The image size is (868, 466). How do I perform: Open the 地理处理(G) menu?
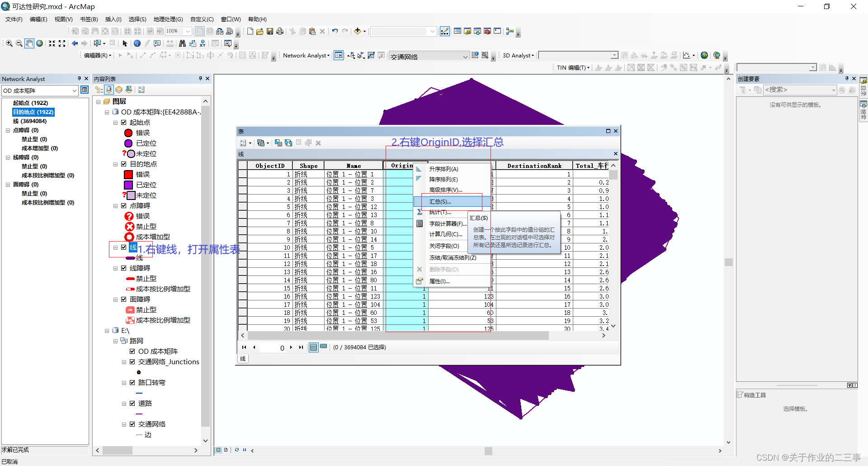pyautogui.click(x=168, y=19)
